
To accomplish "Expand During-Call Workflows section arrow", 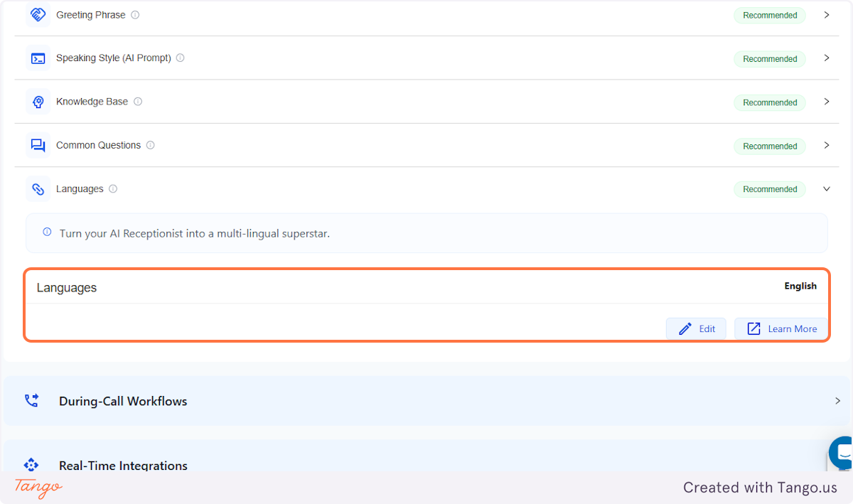I will pos(837,401).
